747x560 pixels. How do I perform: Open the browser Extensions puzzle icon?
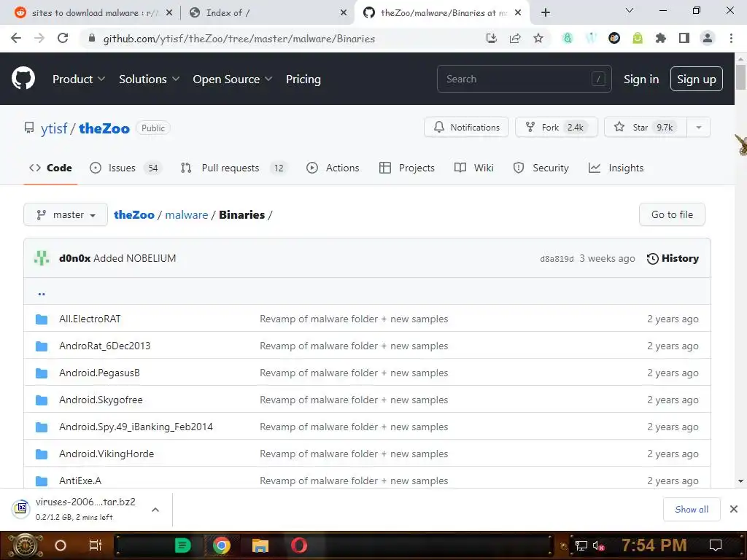(x=660, y=38)
